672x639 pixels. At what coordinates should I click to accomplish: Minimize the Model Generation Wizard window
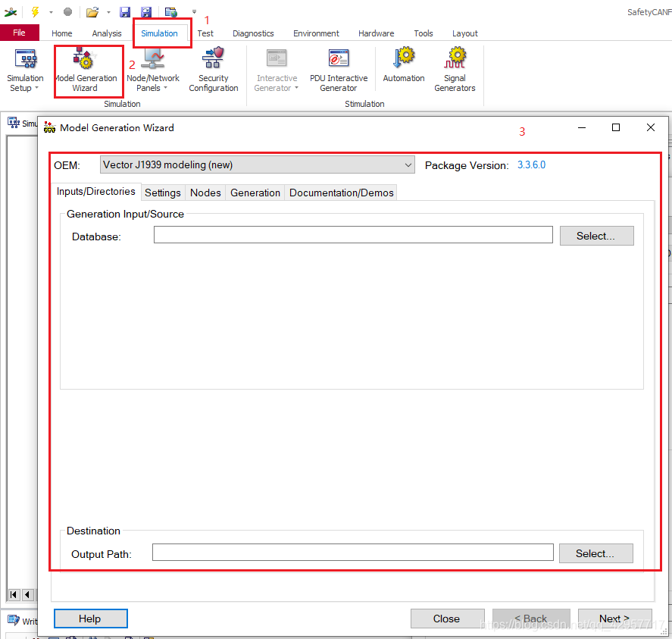(x=582, y=127)
